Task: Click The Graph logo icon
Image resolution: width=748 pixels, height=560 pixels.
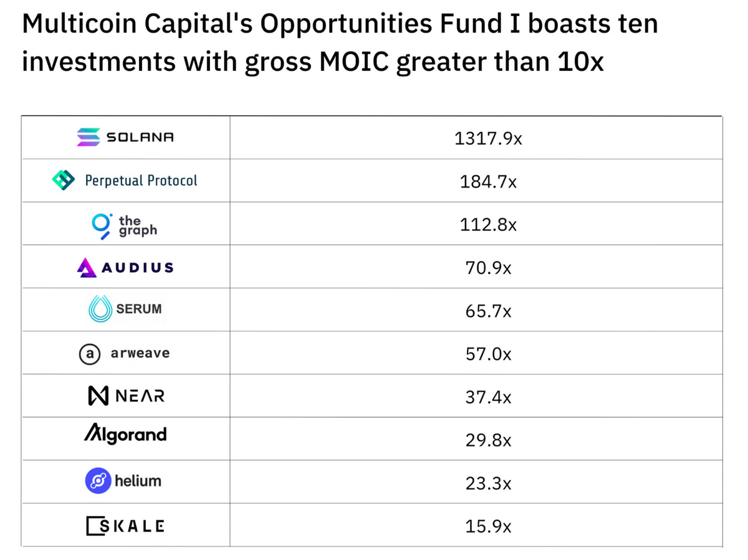Action: pyautogui.click(x=100, y=225)
